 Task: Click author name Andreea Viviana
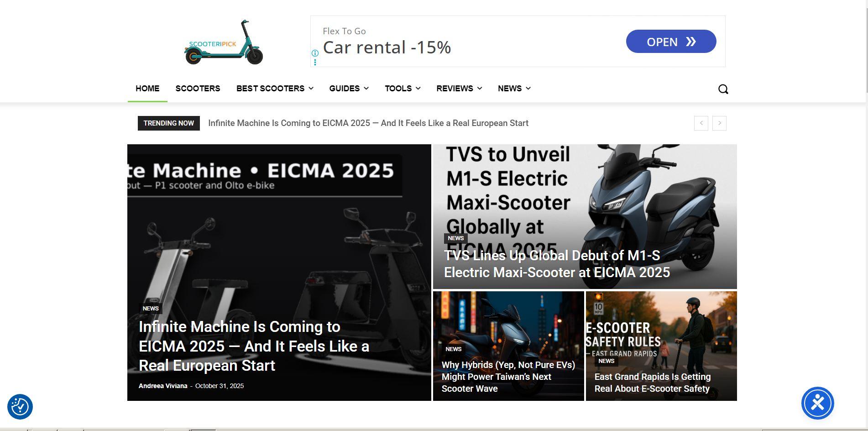pyautogui.click(x=163, y=386)
